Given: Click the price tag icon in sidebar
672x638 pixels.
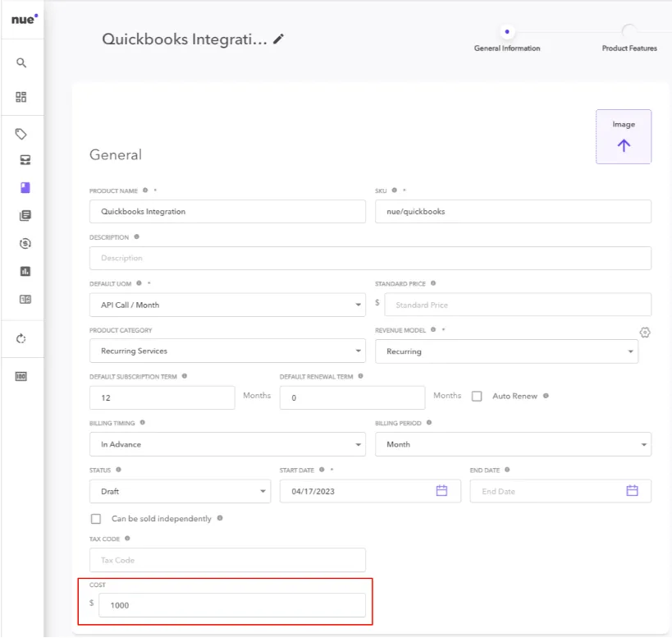Looking at the screenshot, I should click(x=21, y=134).
